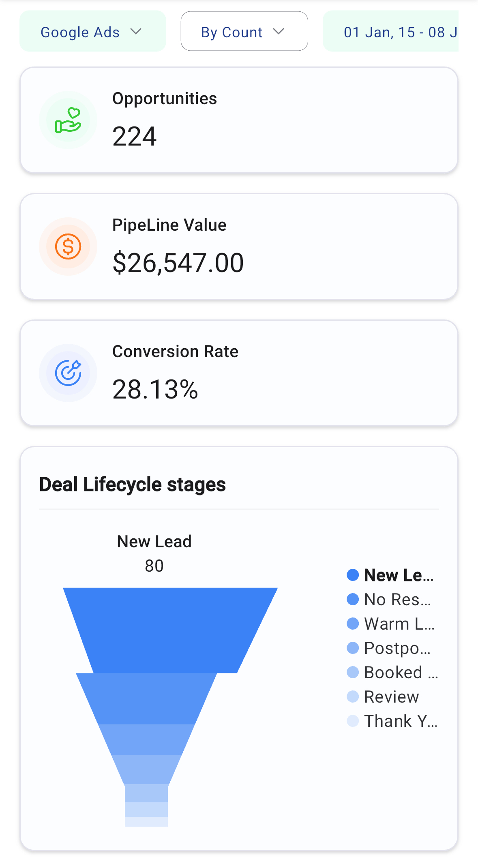Open the PipeLine Value $26,547.00 card

[239, 246]
